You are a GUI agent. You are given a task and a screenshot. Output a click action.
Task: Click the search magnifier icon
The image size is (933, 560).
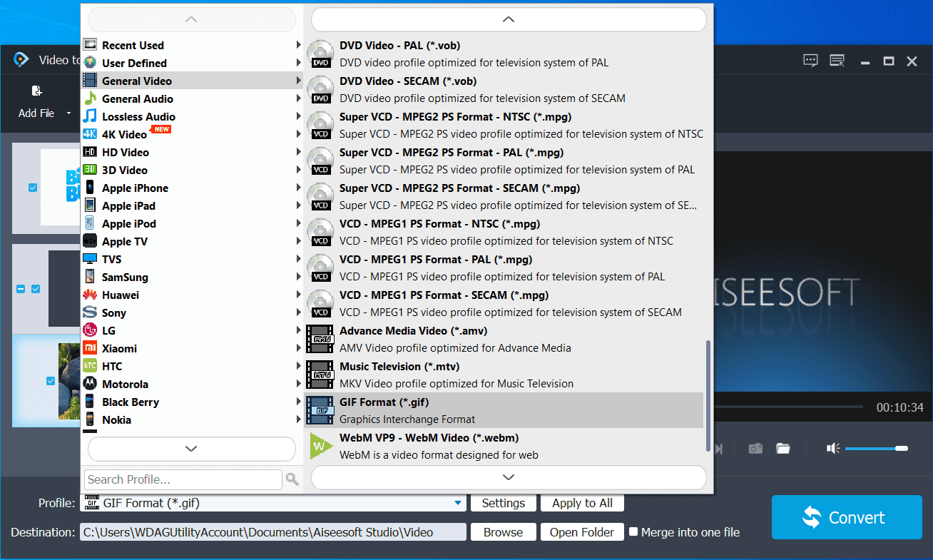tap(292, 479)
